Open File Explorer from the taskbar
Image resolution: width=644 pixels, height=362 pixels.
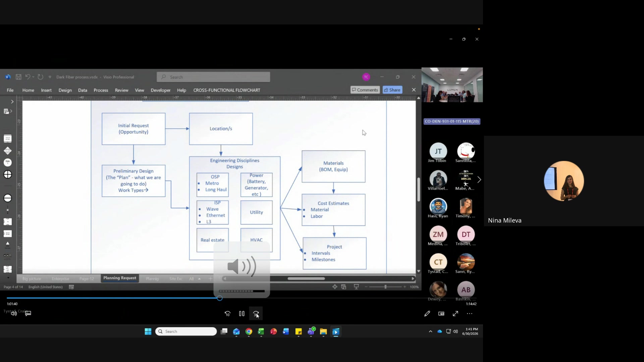pyautogui.click(x=323, y=331)
